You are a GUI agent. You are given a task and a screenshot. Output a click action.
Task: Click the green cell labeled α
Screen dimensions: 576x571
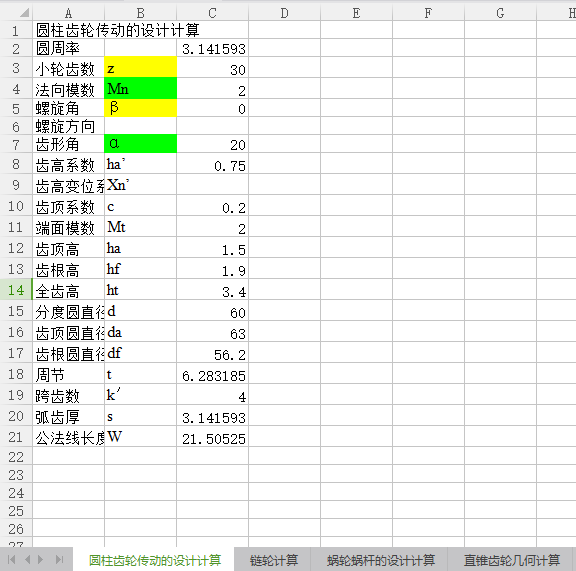140,144
